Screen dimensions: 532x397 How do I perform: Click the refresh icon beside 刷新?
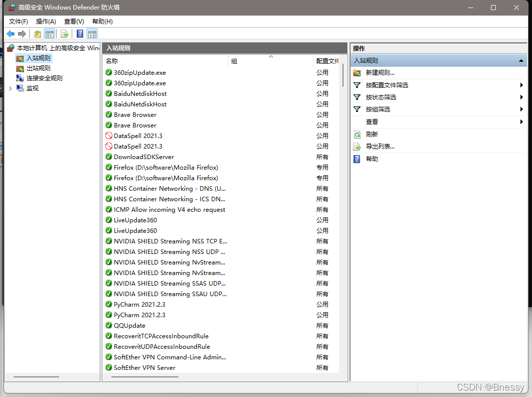click(357, 135)
